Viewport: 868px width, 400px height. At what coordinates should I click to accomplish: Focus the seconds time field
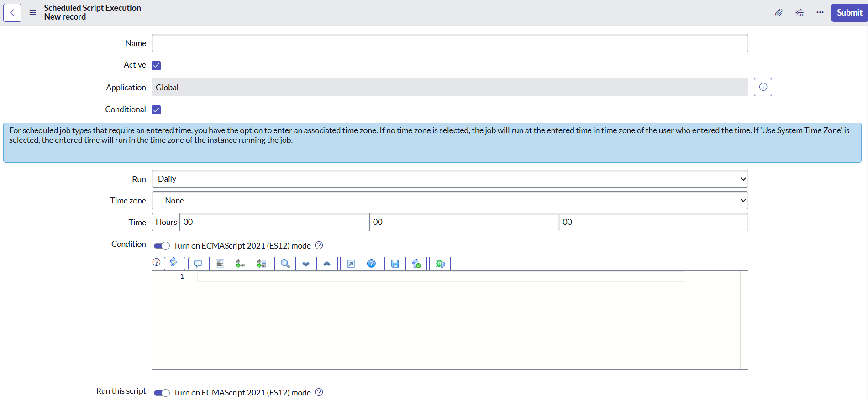(x=653, y=222)
